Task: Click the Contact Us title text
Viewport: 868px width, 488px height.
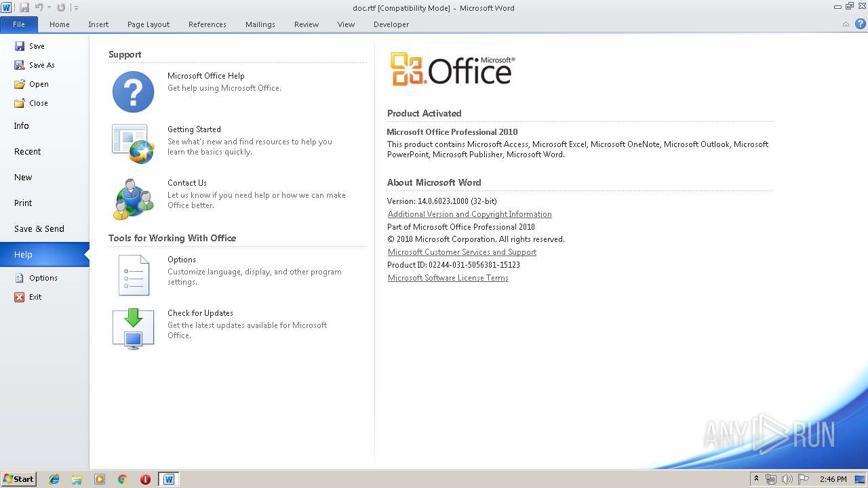Action: point(187,183)
